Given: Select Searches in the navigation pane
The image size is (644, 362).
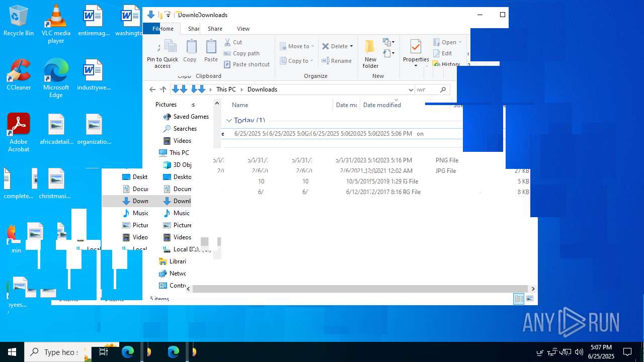Looking at the screenshot, I should 180,129.
